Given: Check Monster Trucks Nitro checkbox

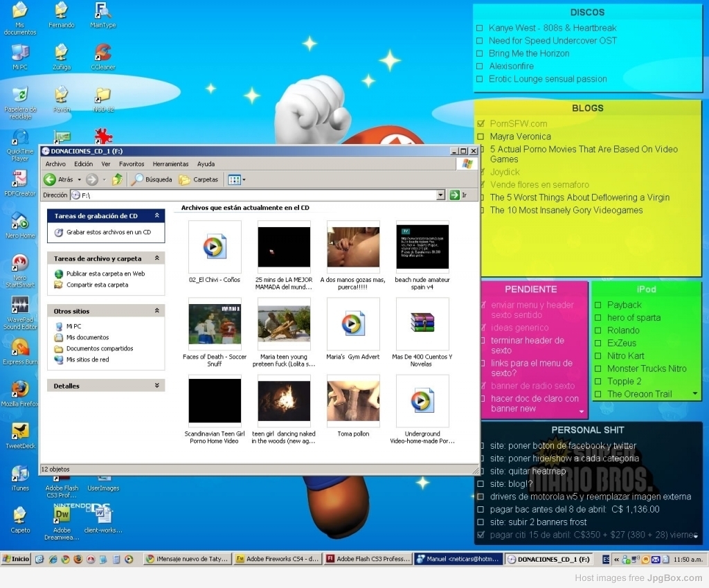Looking at the screenshot, I should [x=598, y=368].
